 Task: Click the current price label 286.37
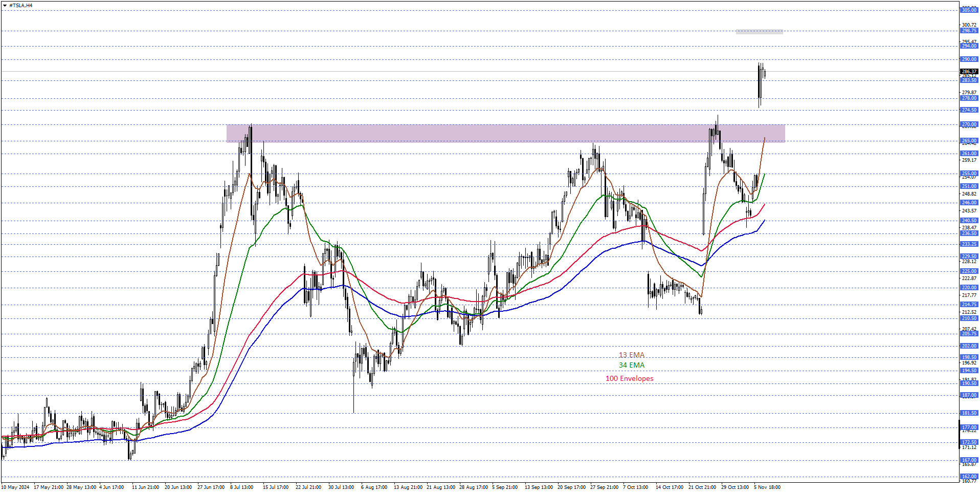(x=969, y=72)
